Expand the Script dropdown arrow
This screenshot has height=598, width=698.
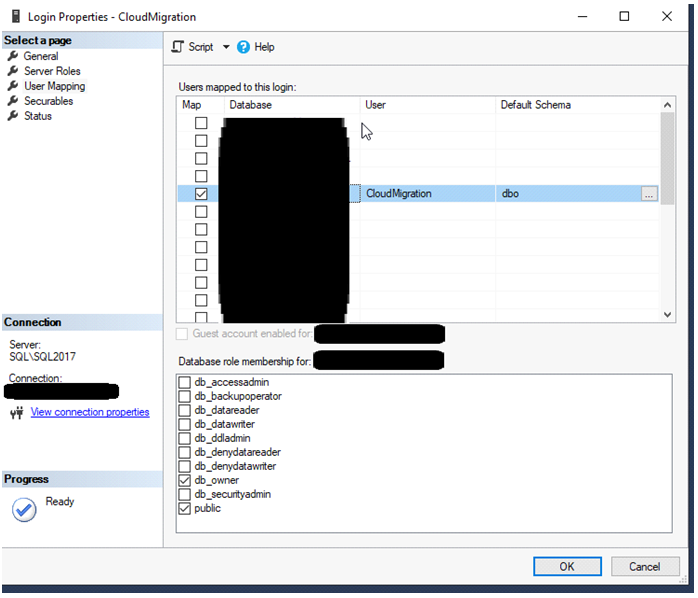pyautogui.click(x=226, y=47)
